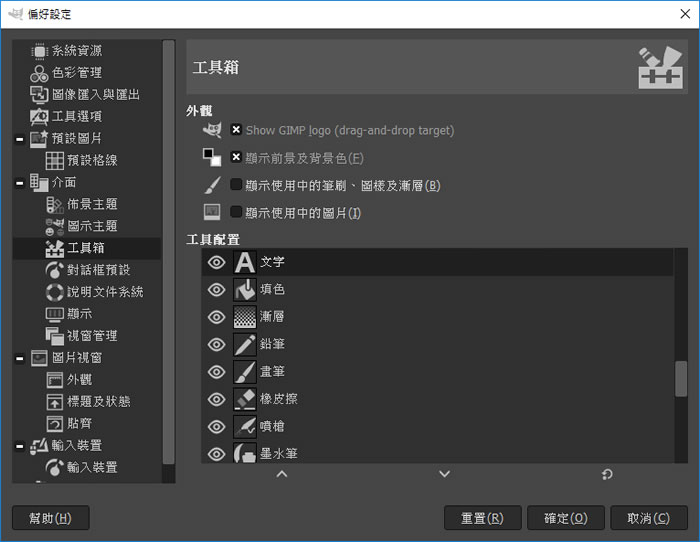Open 貼齊 snapping icon
The image size is (700, 542).
pos(55,423)
